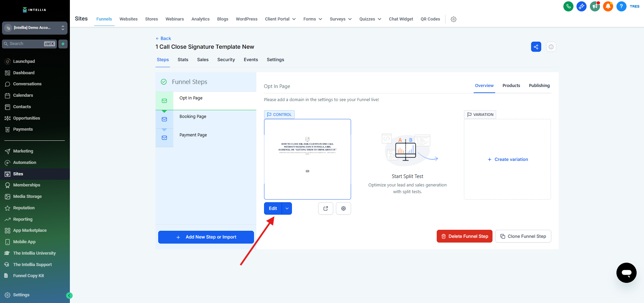Open the orange notifications bell
Viewport: 644px width, 303px height.
[x=608, y=6]
